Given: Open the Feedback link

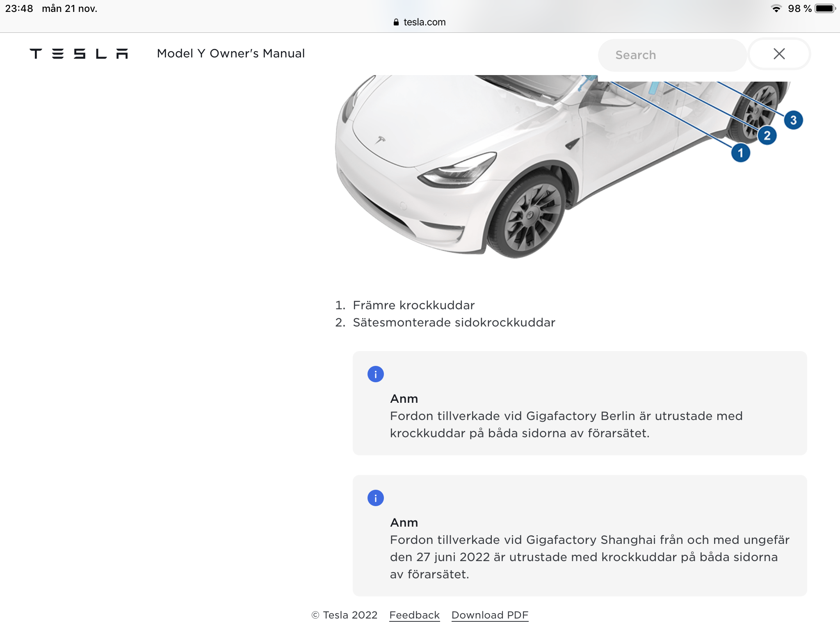Looking at the screenshot, I should tap(414, 615).
